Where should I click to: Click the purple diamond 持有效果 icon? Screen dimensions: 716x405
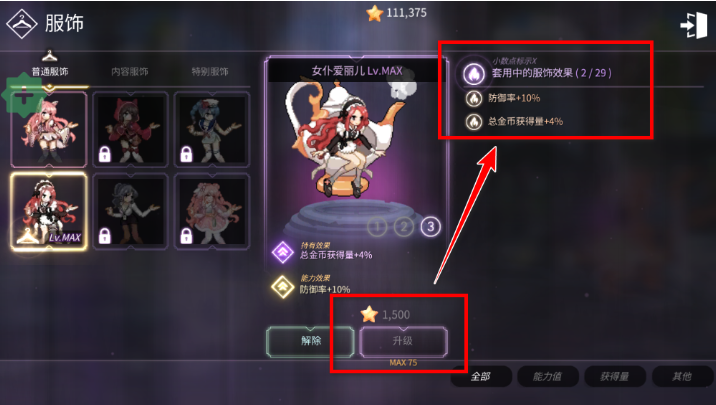pos(283,252)
